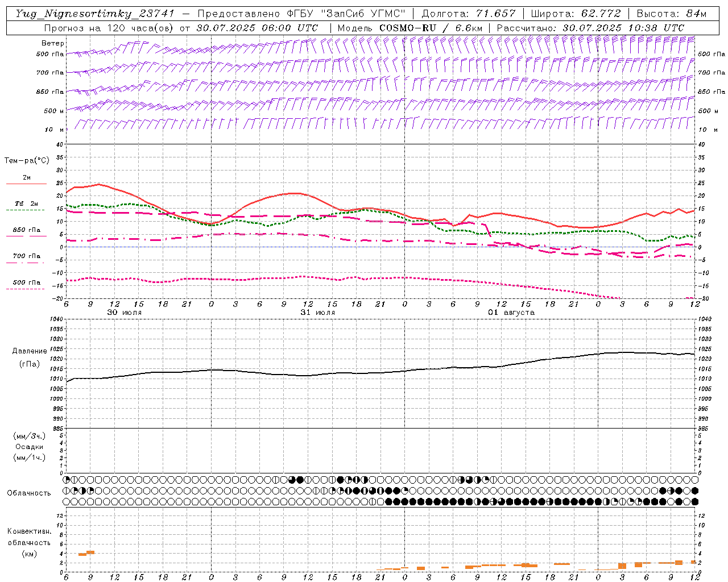Click the 'Конвективн.' convective cloud label
Viewport: 728px width, 582px height.
[29, 531]
